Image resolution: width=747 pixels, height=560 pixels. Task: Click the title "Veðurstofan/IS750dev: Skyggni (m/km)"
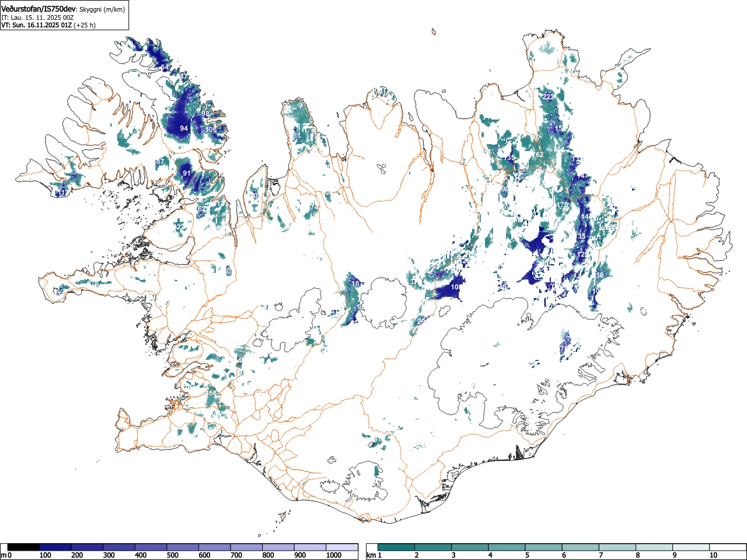(x=63, y=9)
